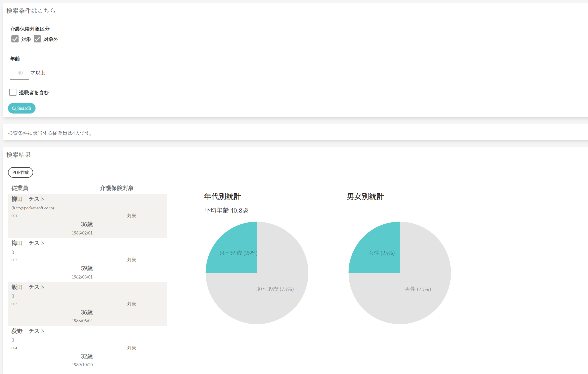
Task: Expand the 検索条件はこちら panel header
Action: (x=31, y=11)
